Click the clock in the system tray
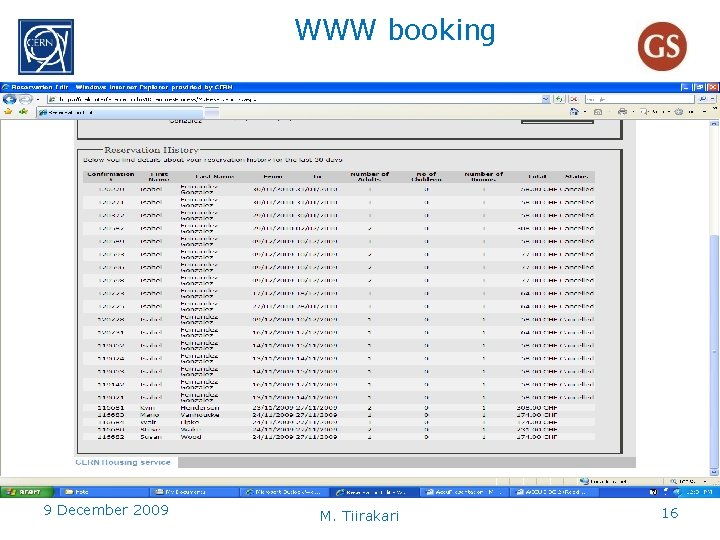 pyautogui.click(x=698, y=492)
